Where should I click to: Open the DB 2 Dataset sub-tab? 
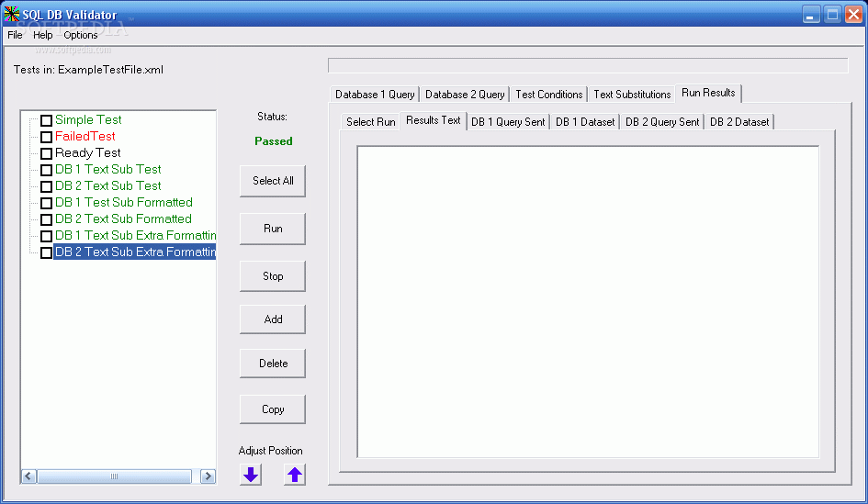pyautogui.click(x=739, y=122)
